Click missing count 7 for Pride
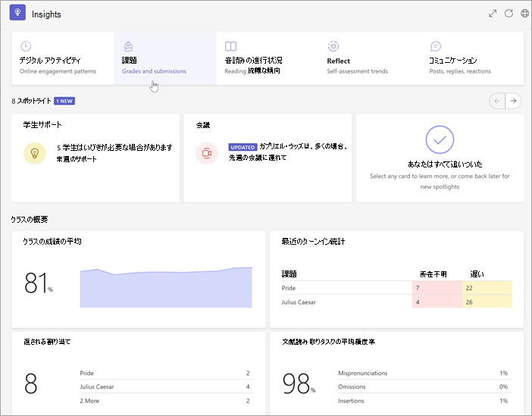Screen dimensions: 532x416 (x=437, y=288)
